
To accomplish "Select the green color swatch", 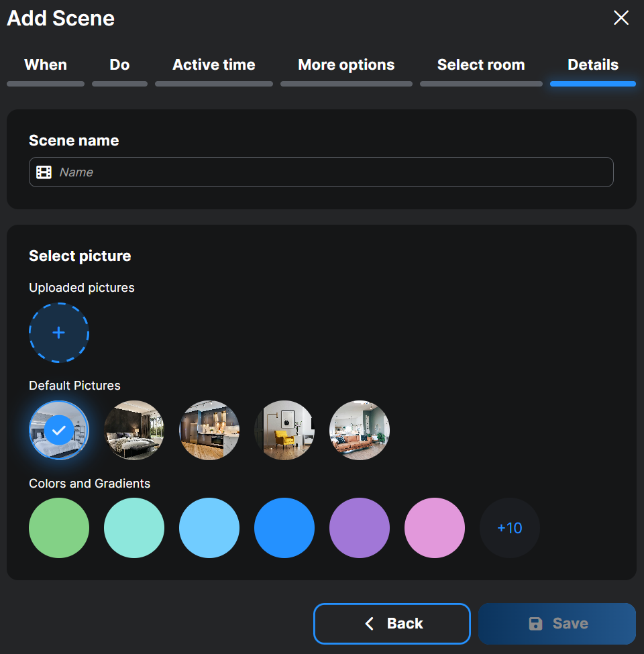I will 59,528.
